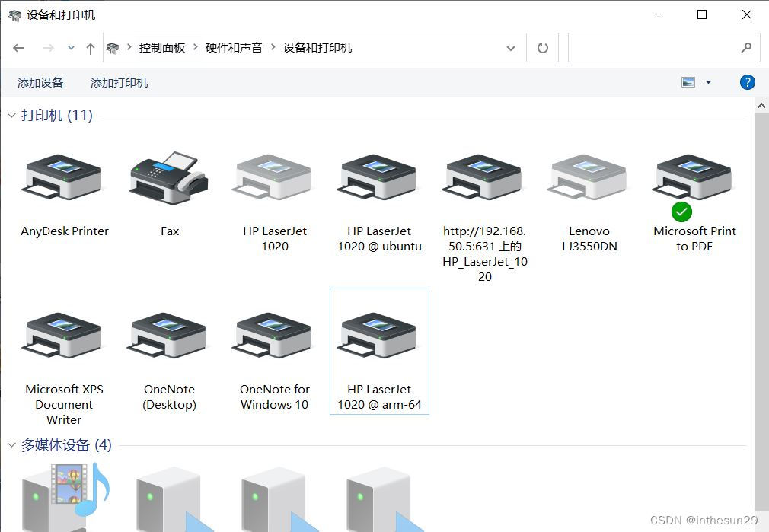Minimize the 设备和打印机 window
This screenshot has width=769, height=532.
[658, 14]
